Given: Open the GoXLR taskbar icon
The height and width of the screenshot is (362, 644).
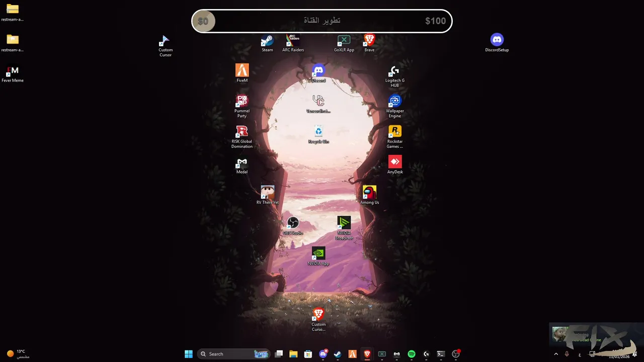Looking at the screenshot, I should 382,354.
